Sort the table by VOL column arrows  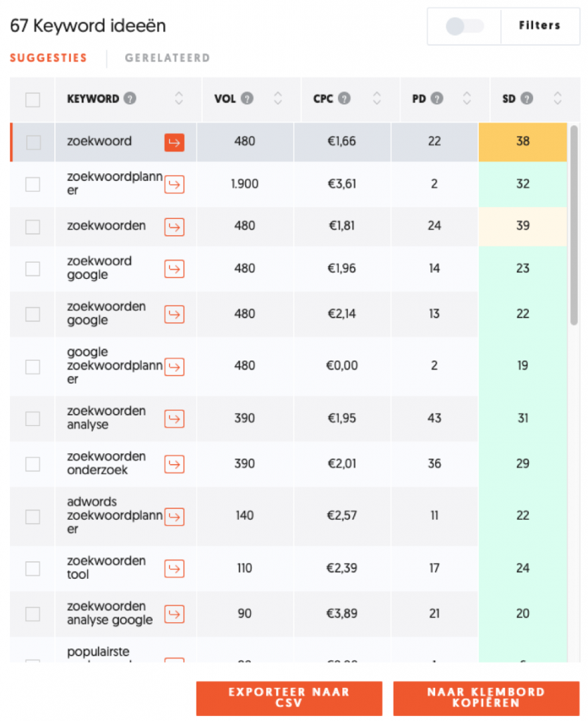[277, 99]
